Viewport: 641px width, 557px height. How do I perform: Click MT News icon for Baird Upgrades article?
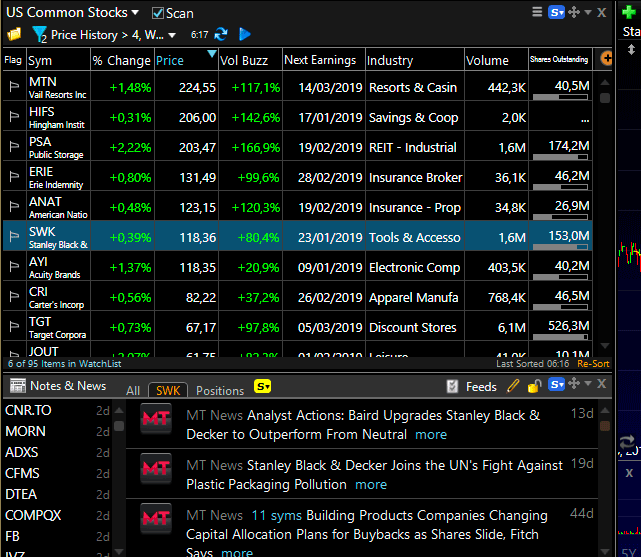[x=156, y=418]
